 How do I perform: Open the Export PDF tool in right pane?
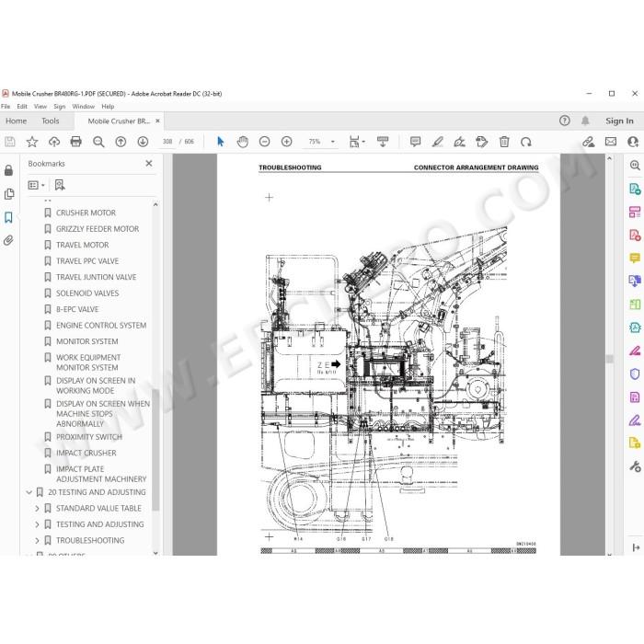(635, 189)
